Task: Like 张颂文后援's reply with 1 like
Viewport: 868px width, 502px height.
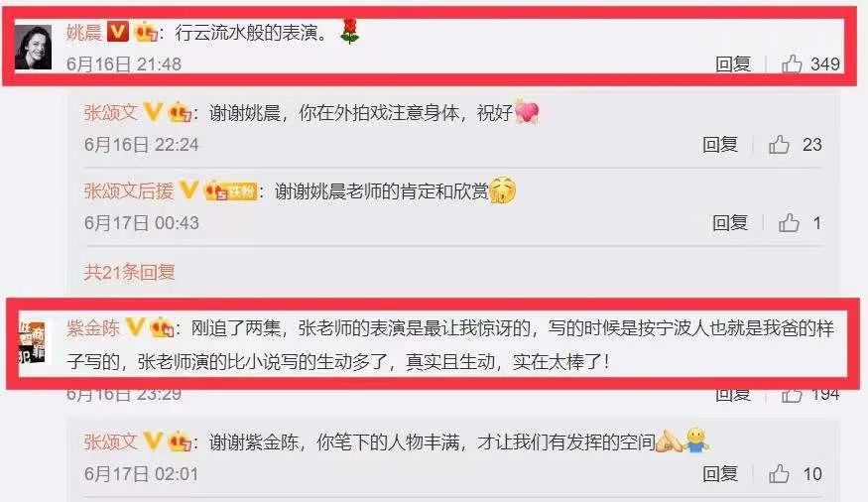Action: (789, 223)
